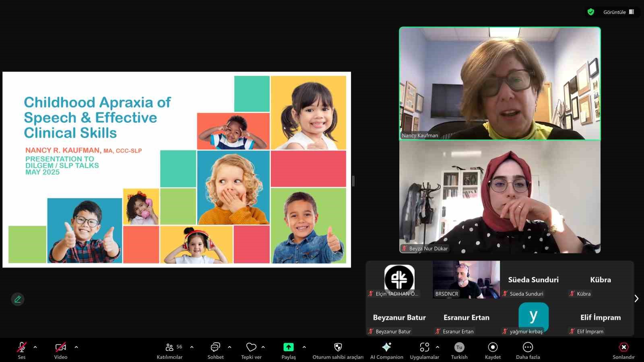This screenshot has height=362, width=644.
Task: Show next page of participant thumbnails
Action: coord(636,298)
